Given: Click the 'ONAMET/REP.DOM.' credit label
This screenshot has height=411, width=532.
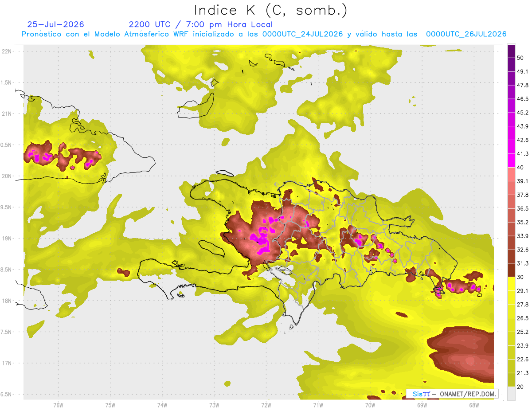Looking at the screenshot, I should (468, 394).
